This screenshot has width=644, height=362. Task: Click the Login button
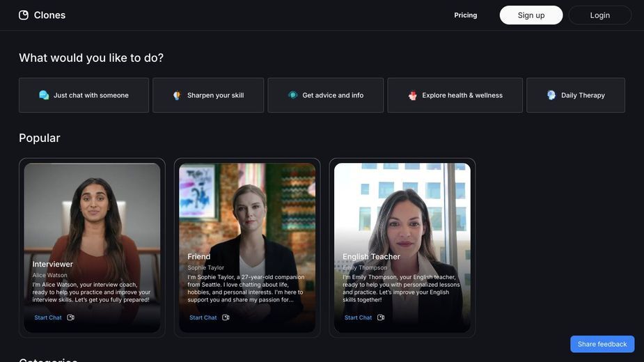(599, 15)
